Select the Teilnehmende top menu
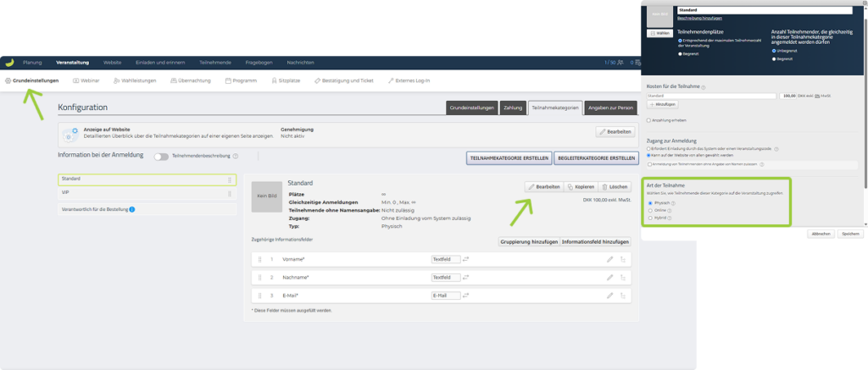This screenshot has width=868, height=370. (215, 63)
